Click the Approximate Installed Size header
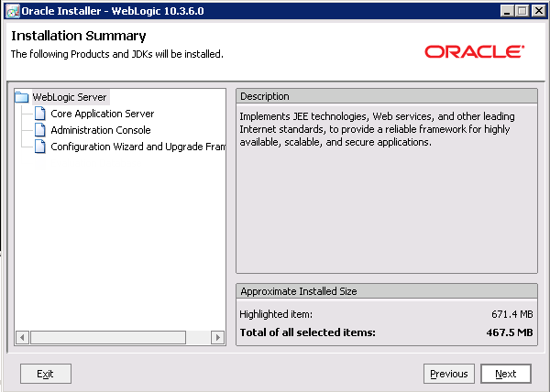The image size is (550, 392). [x=387, y=291]
